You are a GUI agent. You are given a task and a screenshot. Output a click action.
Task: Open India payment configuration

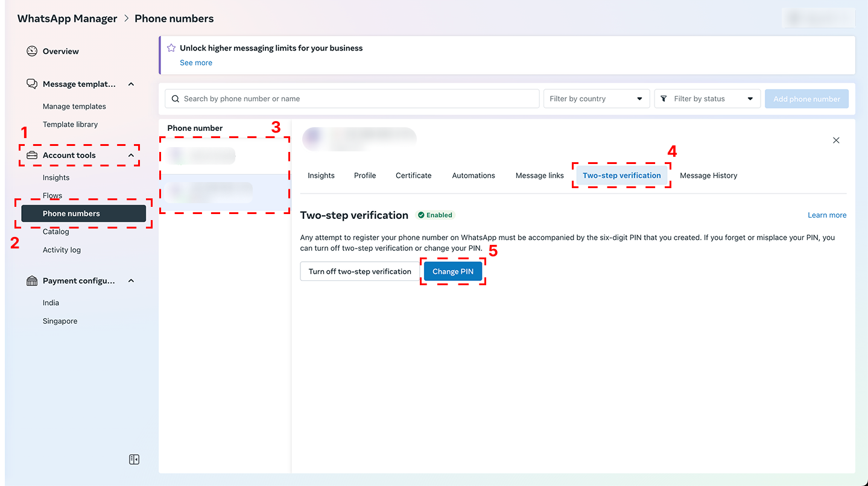pos(51,303)
